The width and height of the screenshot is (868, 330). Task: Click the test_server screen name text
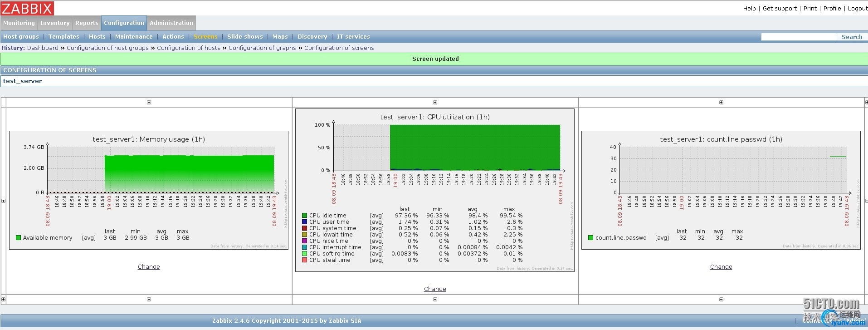[22, 81]
